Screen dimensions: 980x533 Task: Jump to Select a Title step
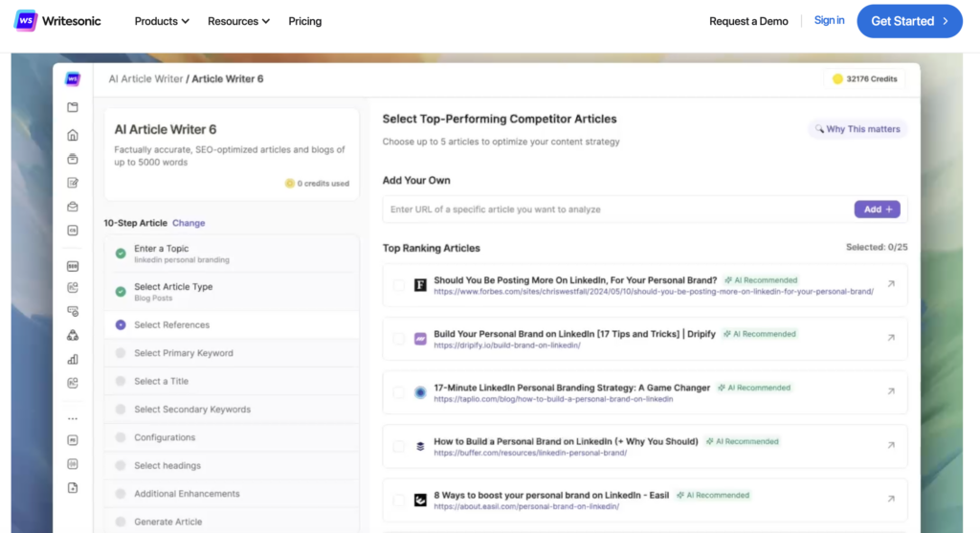(x=232, y=381)
